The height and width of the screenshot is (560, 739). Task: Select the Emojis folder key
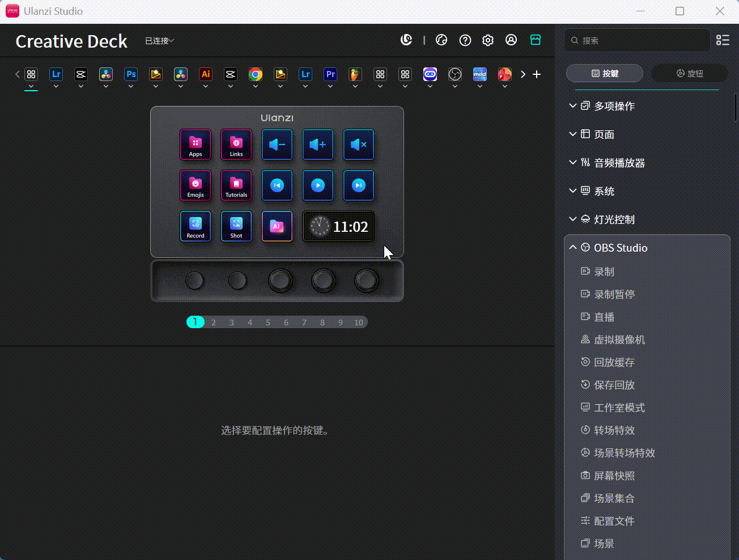(196, 185)
